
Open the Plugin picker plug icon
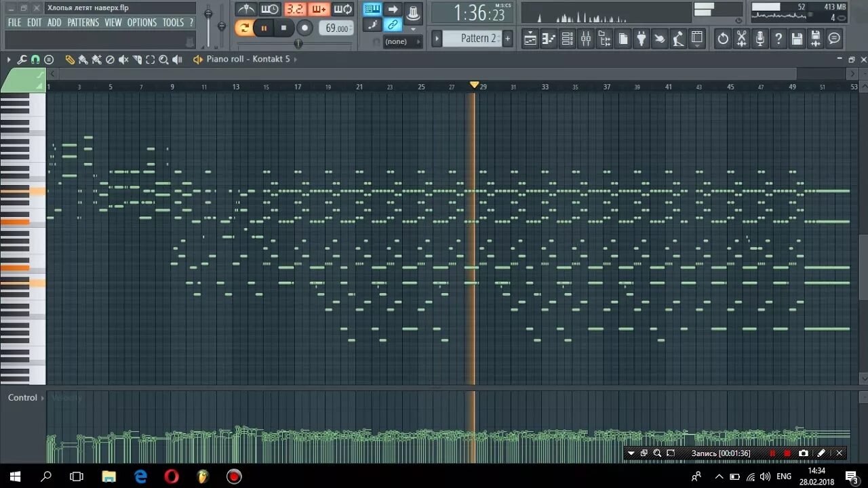[x=642, y=39]
